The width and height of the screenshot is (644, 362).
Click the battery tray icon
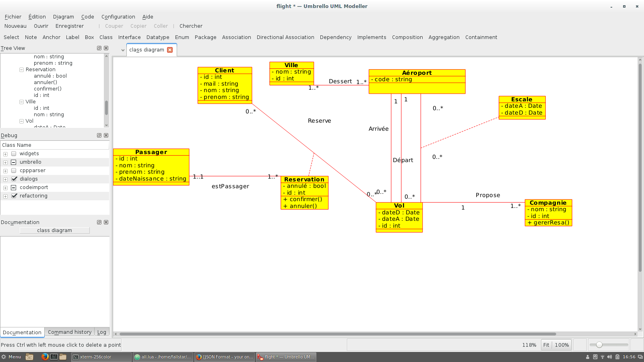[x=617, y=357]
